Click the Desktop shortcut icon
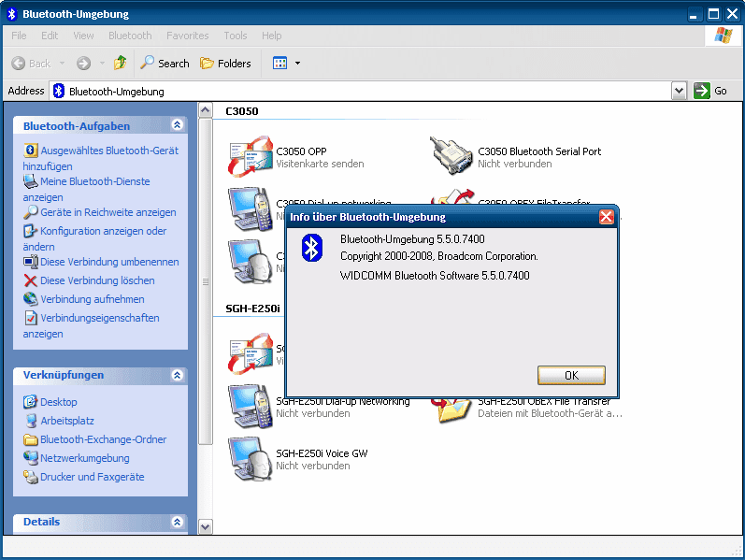The image size is (745, 560). [x=30, y=402]
